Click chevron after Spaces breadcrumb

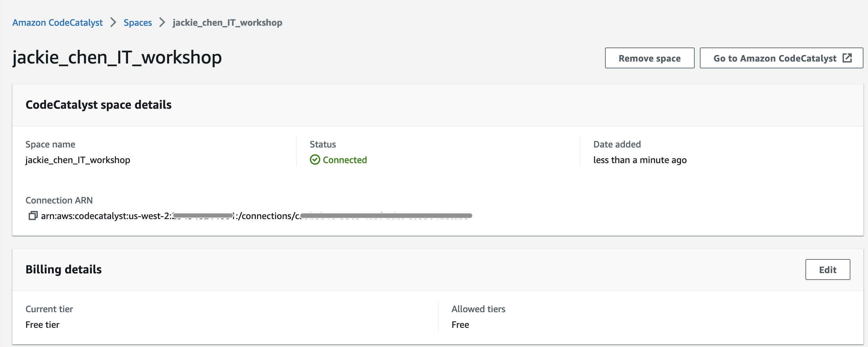point(162,22)
